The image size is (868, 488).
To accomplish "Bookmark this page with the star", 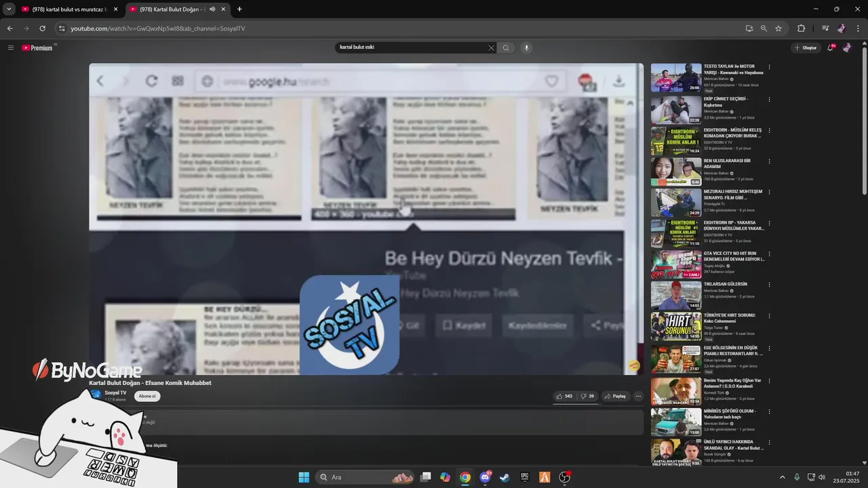I will coord(778,28).
